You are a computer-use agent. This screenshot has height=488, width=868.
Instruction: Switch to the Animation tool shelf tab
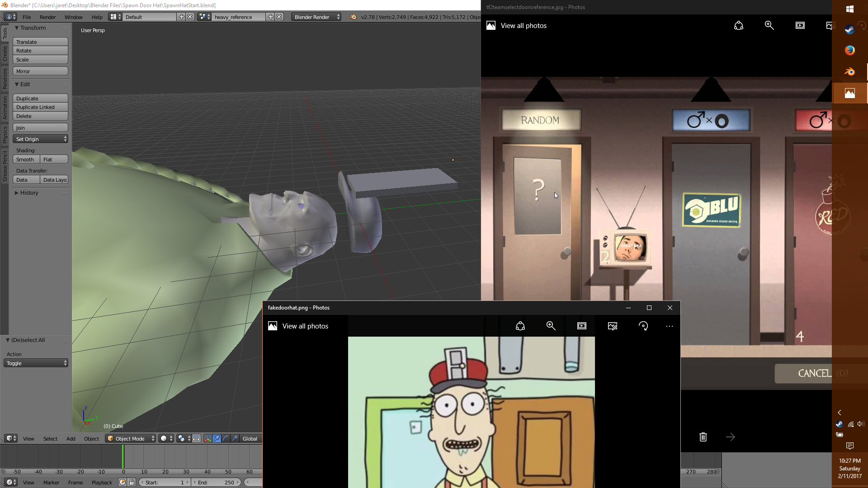coord(5,108)
